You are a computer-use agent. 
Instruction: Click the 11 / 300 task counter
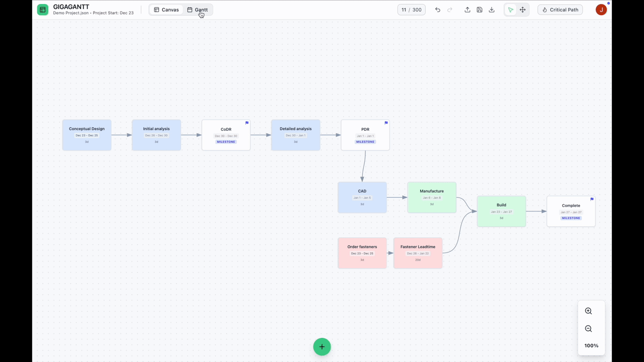[412, 10]
